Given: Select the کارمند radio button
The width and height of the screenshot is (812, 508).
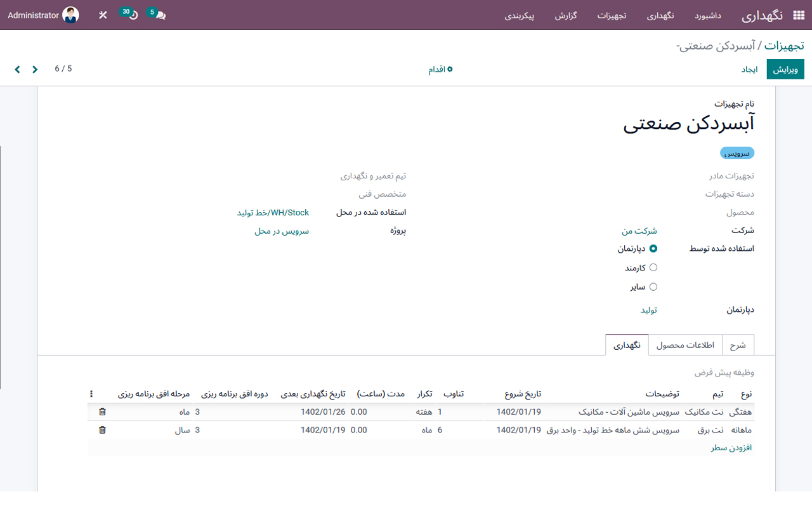Looking at the screenshot, I should [653, 268].
